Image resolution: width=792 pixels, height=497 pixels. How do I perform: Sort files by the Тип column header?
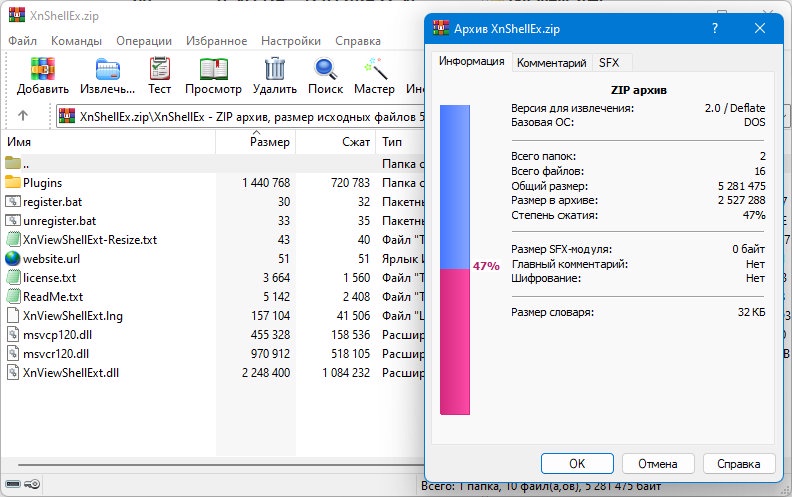click(400, 141)
